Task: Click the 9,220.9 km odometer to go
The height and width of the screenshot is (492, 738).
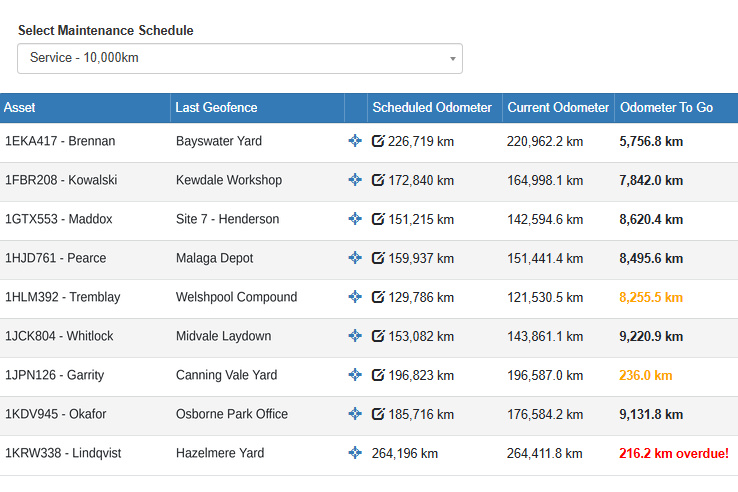Action: 651,337
